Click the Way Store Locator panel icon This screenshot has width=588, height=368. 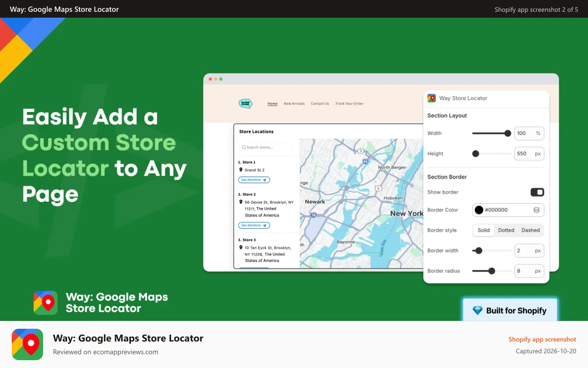point(432,98)
